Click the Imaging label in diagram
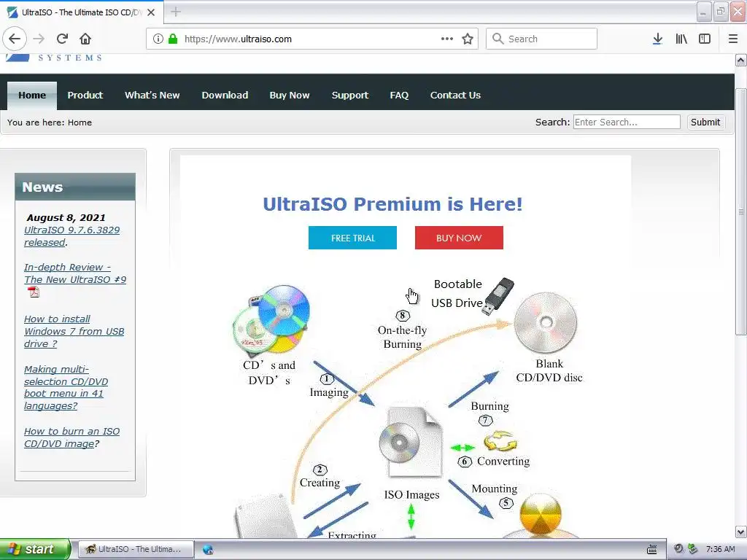The width and height of the screenshot is (747, 560). 329,392
